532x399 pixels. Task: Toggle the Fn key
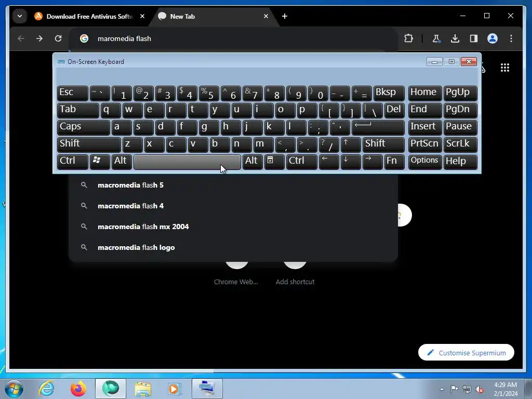(x=394, y=162)
